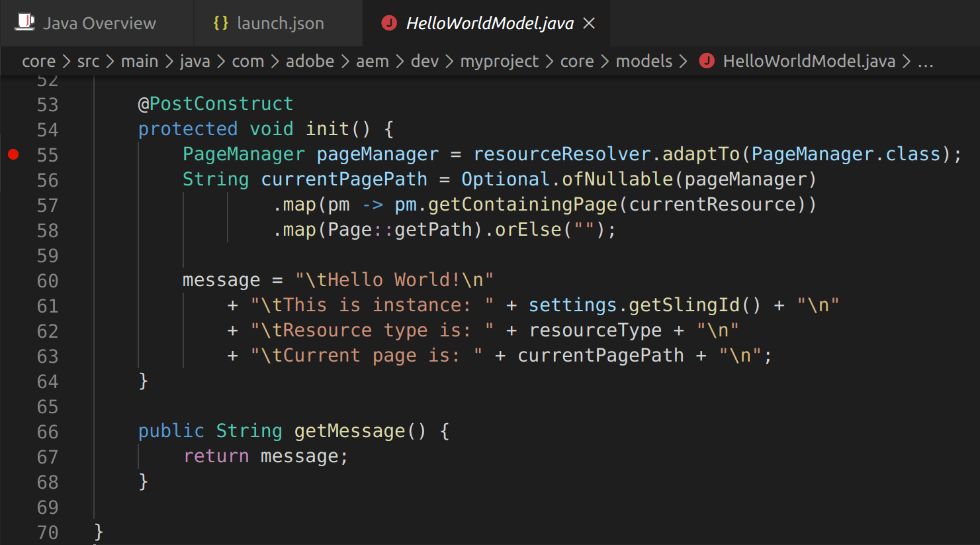Close the HelloWorldModel.java tab
This screenshot has height=545, width=980.
click(x=589, y=23)
